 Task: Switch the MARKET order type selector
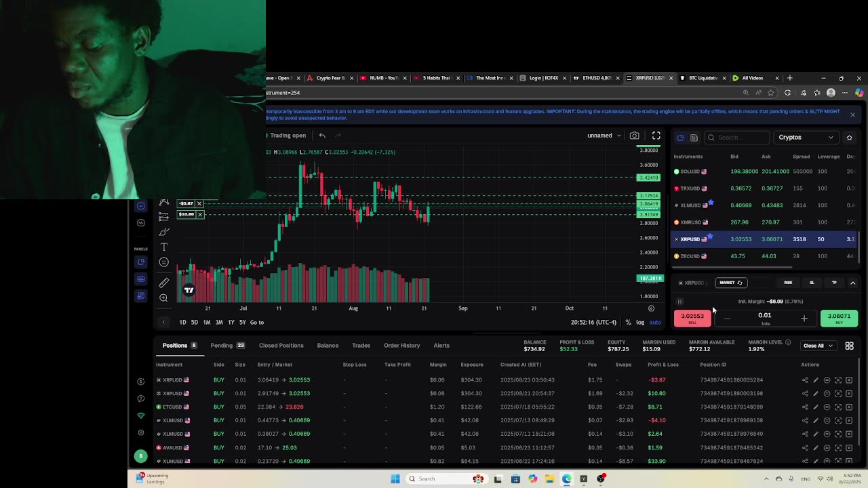(731, 283)
